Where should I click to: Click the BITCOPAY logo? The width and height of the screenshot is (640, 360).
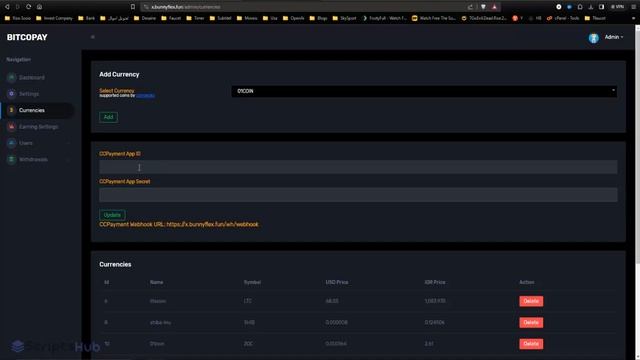[x=27, y=37]
